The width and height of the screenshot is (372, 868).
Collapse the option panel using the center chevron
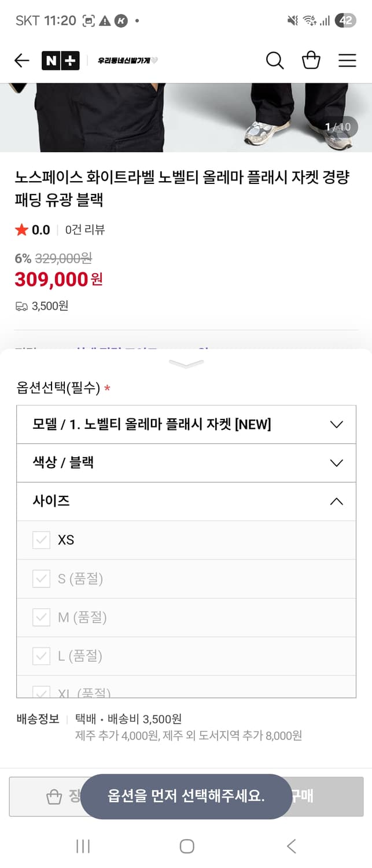click(x=186, y=363)
